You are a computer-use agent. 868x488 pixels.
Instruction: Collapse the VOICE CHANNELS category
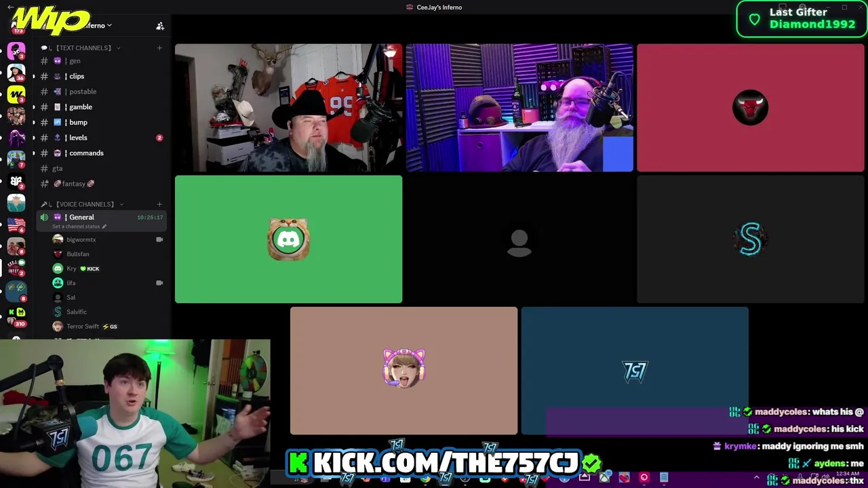(83, 204)
